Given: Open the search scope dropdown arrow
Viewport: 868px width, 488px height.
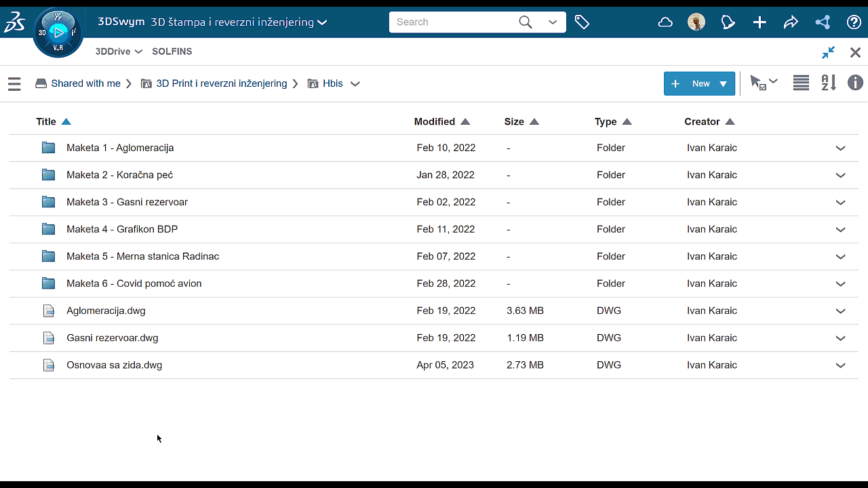Looking at the screenshot, I should tap(553, 22).
